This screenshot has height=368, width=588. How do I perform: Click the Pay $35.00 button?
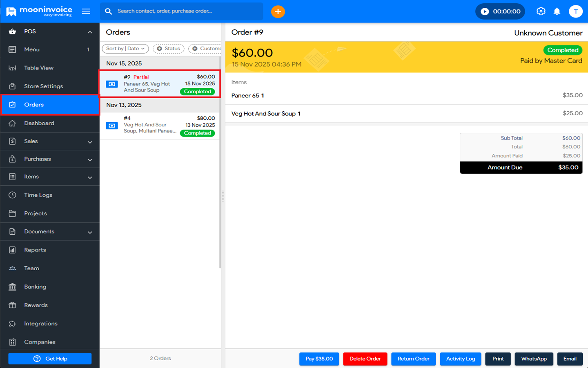point(319,359)
